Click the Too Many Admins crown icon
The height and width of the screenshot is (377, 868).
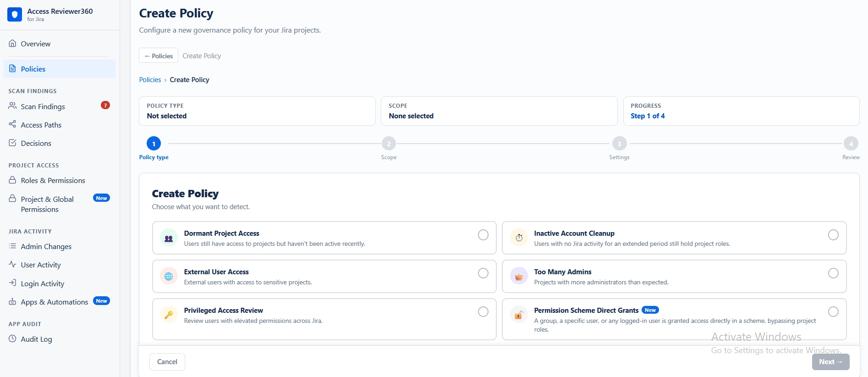[x=519, y=277]
